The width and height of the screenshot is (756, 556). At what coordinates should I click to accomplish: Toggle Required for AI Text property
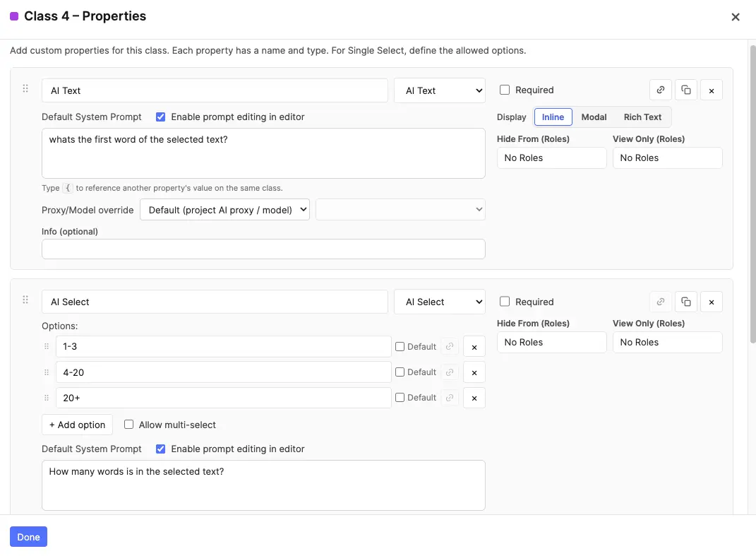point(504,90)
